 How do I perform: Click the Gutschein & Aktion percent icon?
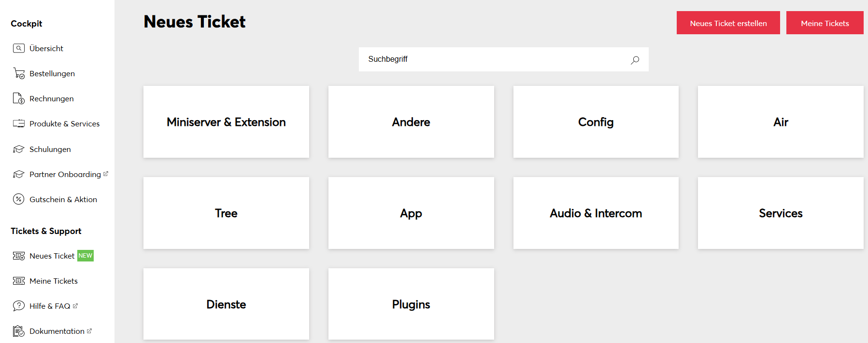[18, 199]
